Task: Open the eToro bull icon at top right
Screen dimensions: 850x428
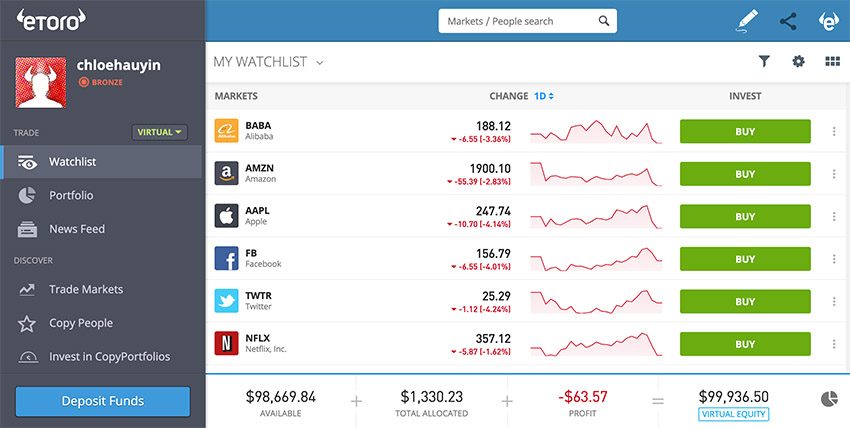Action: 829,21
